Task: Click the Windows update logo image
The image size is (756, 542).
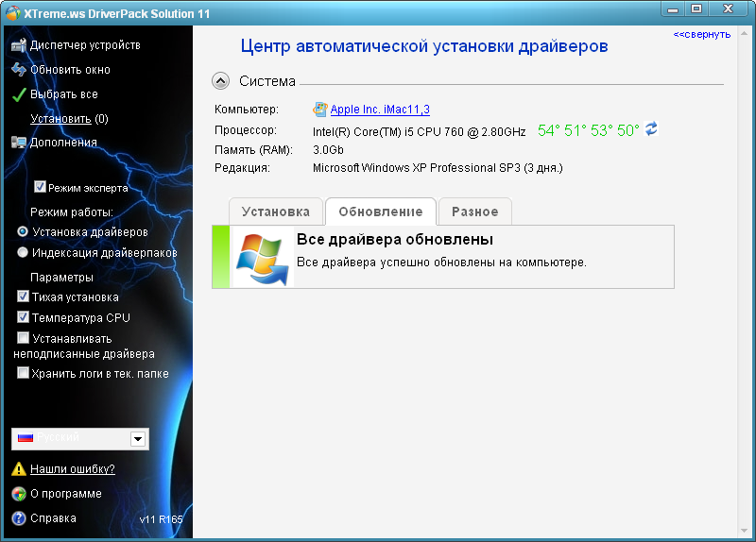Action: click(263, 259)
